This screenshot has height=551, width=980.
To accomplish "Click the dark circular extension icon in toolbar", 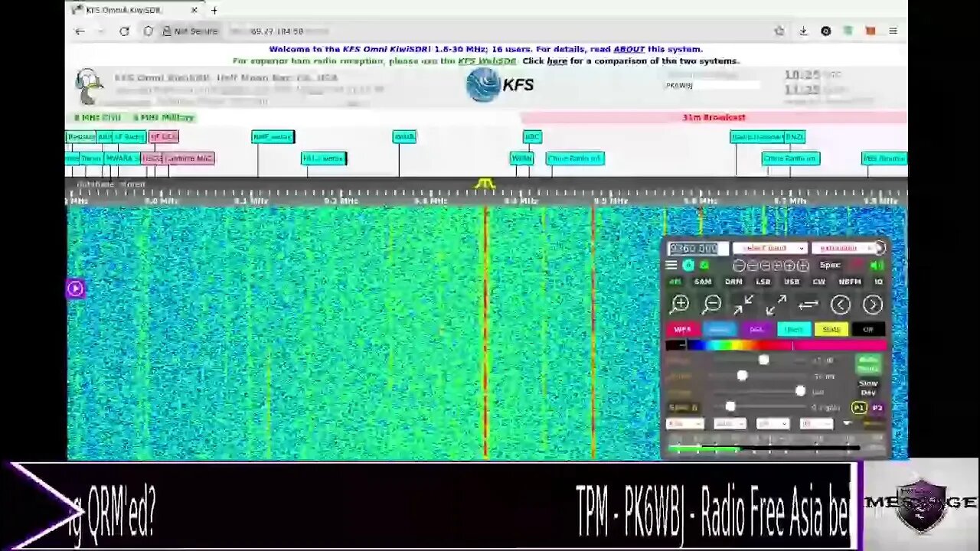I will [825, 31].
